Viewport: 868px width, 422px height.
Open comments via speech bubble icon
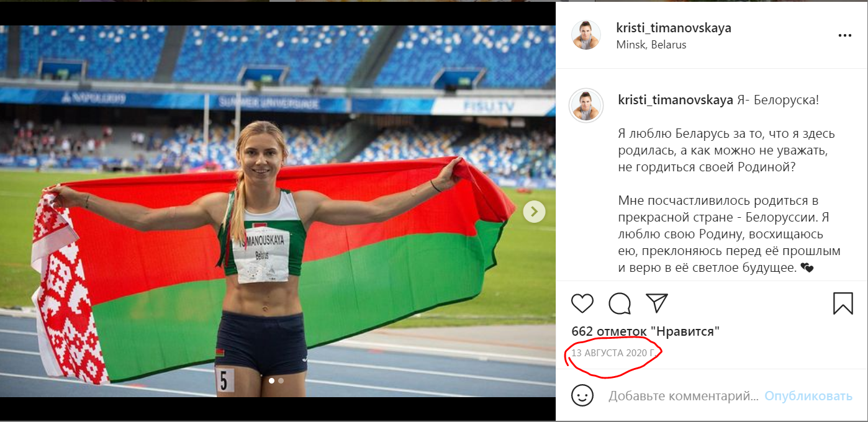tap(620, 303)
